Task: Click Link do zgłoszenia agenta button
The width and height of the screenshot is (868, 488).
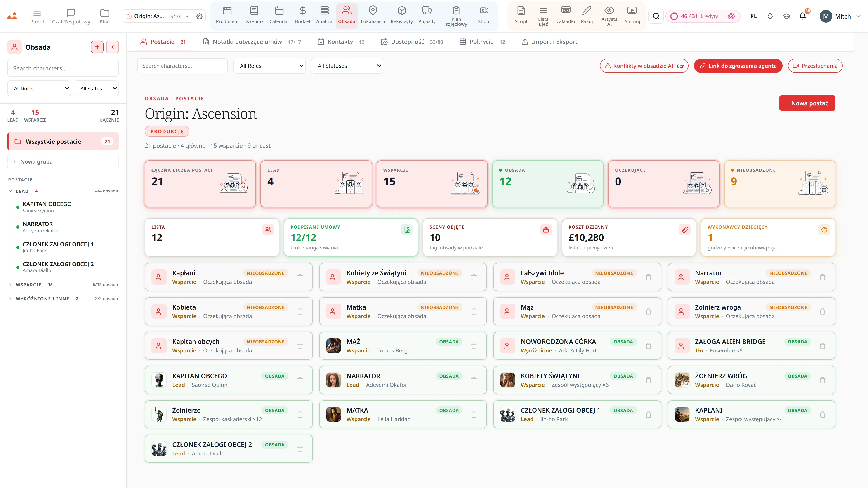Action: 738,66
